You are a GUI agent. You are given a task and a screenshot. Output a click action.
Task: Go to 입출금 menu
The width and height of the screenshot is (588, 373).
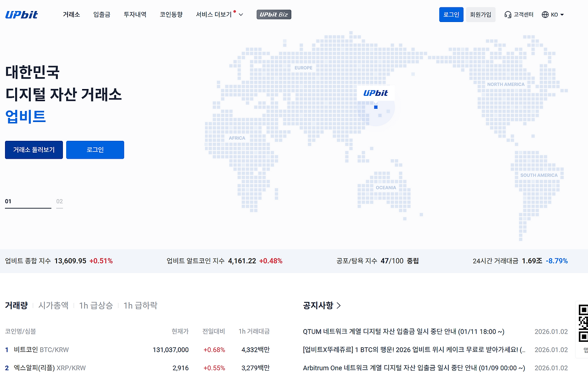click(102, 15)
